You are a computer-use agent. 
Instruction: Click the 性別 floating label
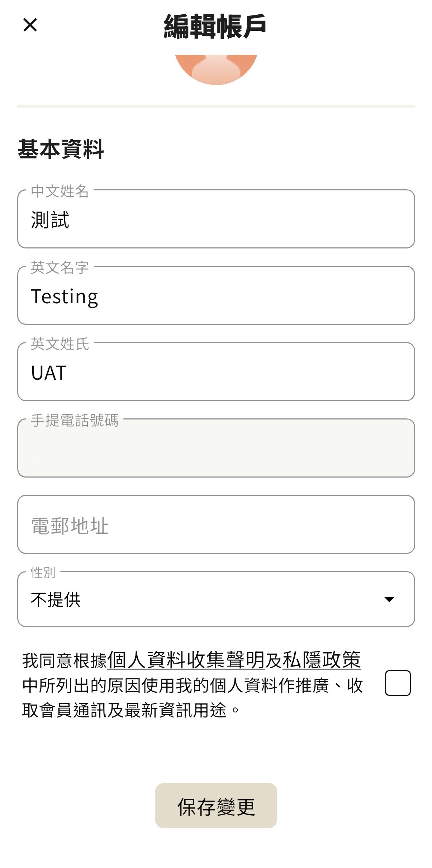(43, 573)
